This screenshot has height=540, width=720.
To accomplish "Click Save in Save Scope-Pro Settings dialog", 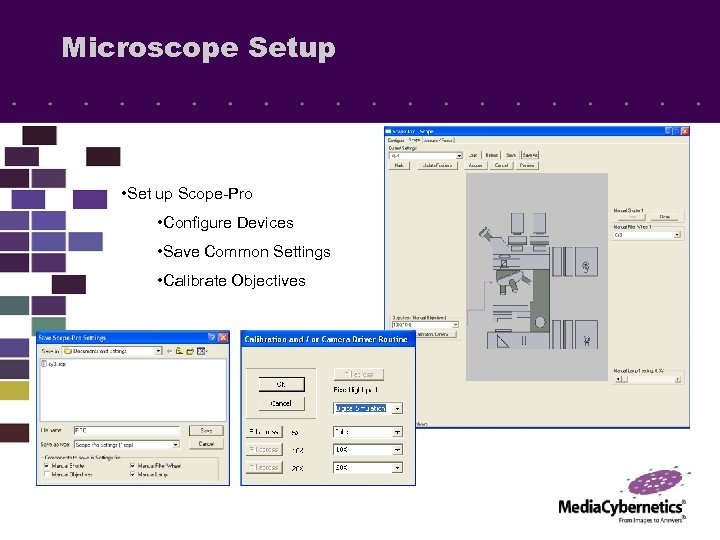I will coord(206,430).
